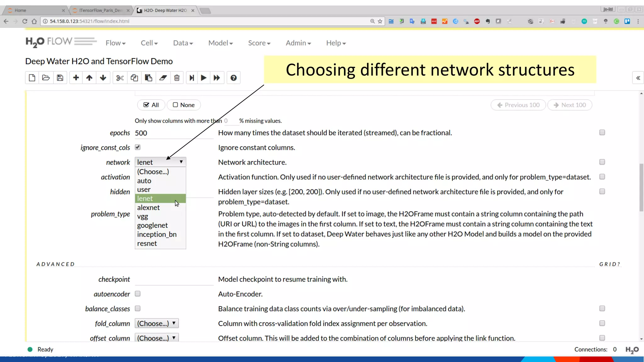Run the current cell with the play icon
Image resolution: width=644 pixels, height=362 pixels.
[x=203, y=78]
